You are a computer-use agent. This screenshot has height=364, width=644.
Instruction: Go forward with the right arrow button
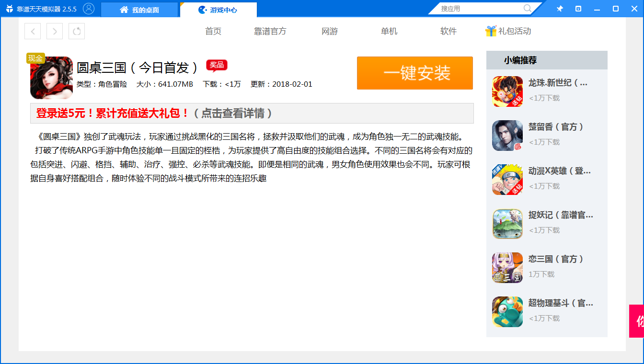(x=55, y=31)
